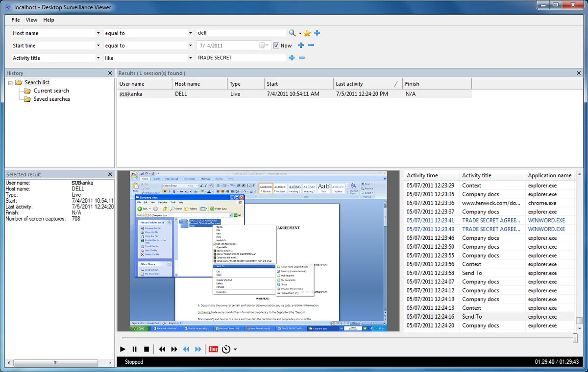Switch to Live playback mode
The height and width of the screenshot is (372, 588).
(213, 349)
